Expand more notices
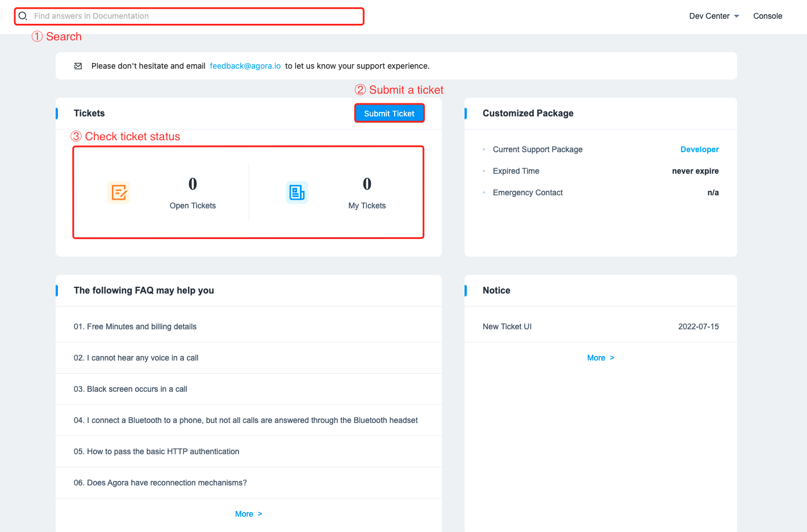This screenshot has width=807, height=532. coord(601,358)
